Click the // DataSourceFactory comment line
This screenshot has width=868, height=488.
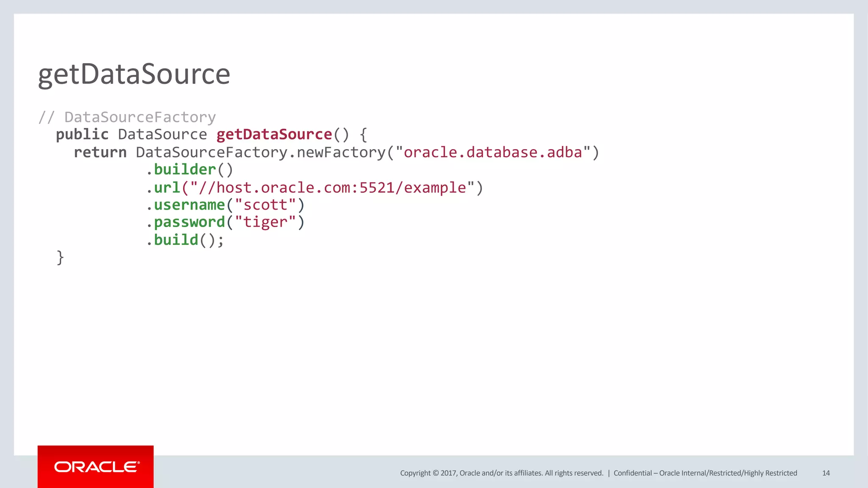pos(127,117)
